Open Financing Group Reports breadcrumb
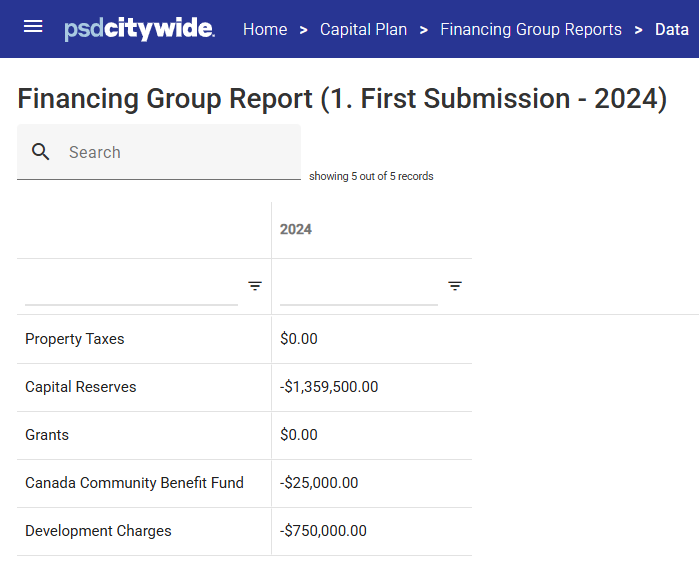 [531, 29]
